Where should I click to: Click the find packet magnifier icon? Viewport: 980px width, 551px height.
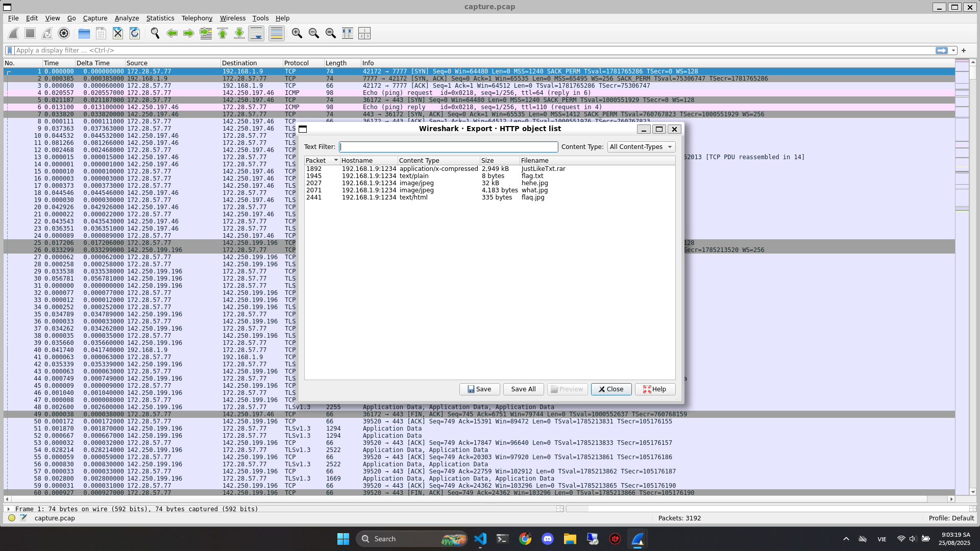(x=155, y=34)
